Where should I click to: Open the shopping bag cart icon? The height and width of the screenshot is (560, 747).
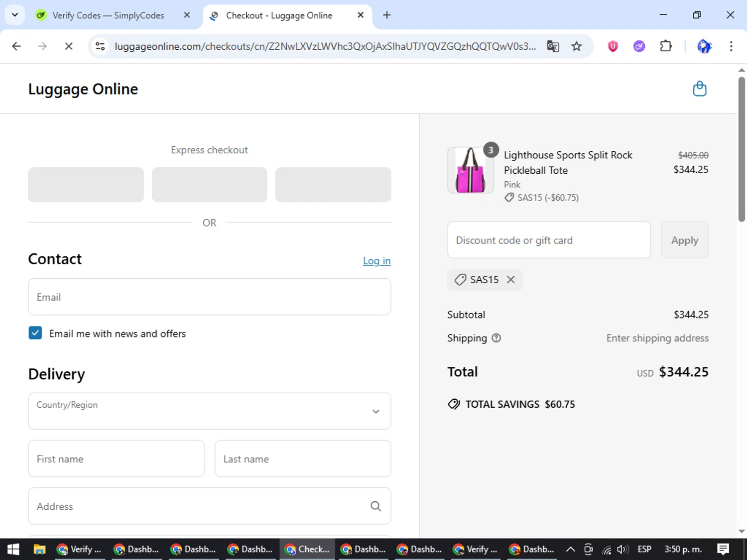700,89
